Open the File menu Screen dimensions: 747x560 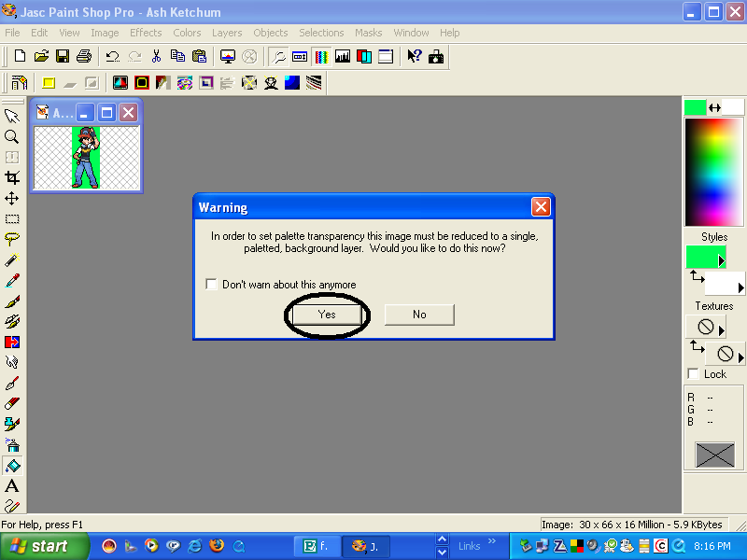[12, 33]
